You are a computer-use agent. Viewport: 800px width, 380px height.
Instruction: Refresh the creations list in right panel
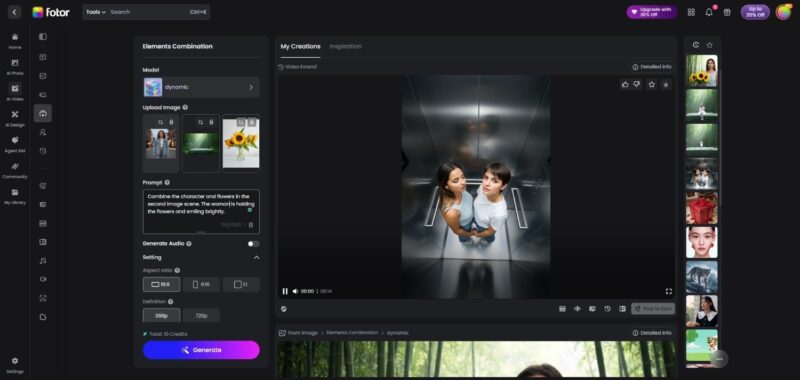point(696,45)
